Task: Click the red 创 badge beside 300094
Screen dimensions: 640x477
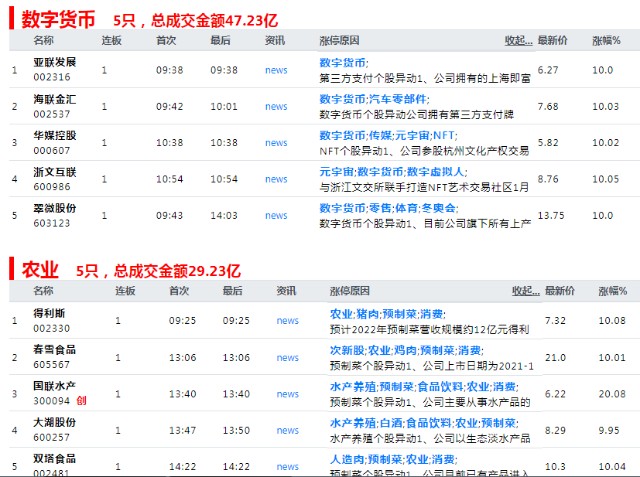Action: [81, 401]
